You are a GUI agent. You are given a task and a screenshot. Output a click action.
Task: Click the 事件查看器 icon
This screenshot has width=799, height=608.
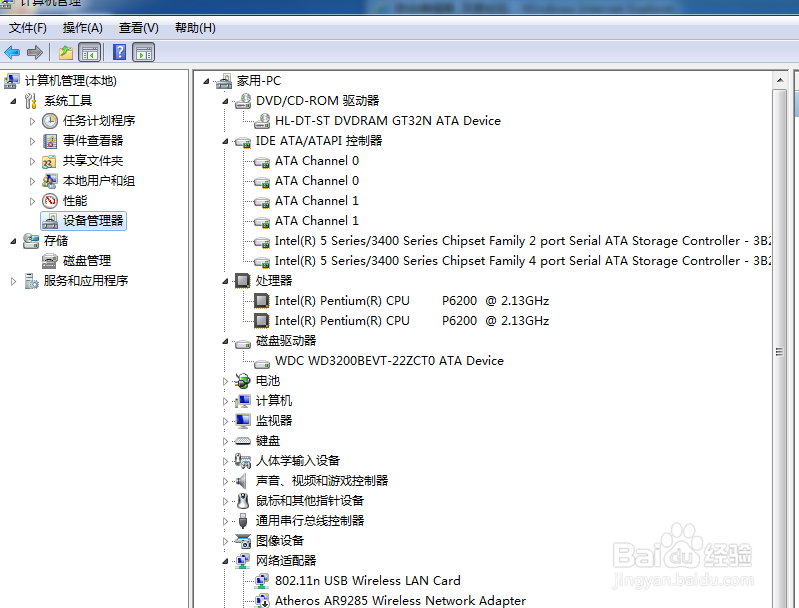(x=50, y=141)
